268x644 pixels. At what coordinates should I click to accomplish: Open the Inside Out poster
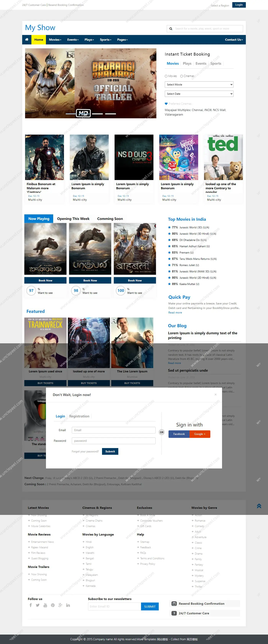tap(179, 157)
